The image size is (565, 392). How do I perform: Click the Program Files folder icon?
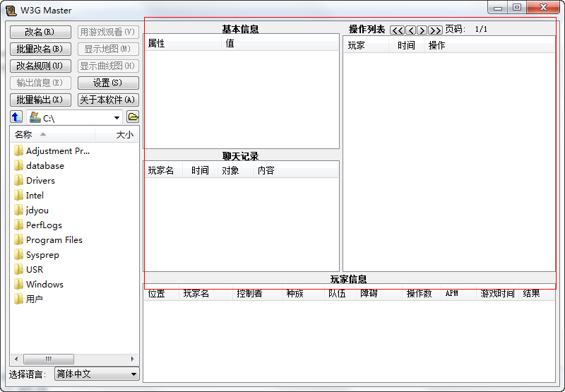19,239
